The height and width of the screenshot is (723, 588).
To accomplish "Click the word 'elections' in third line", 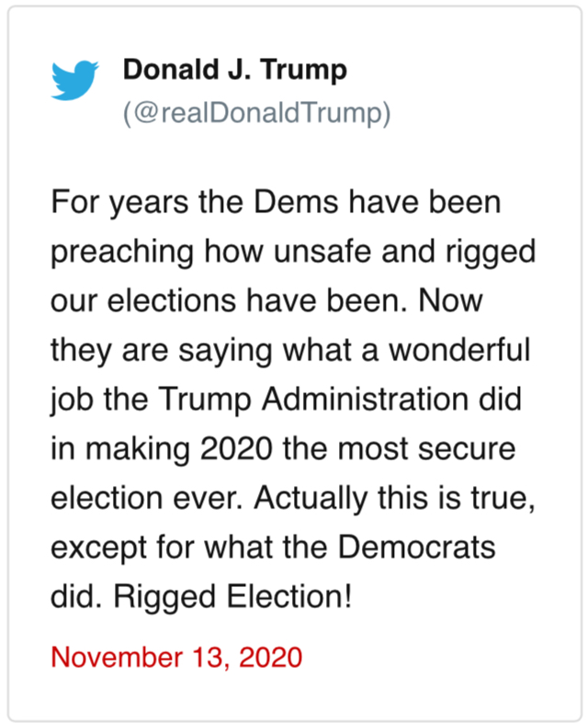I will [x=172, y=300].
